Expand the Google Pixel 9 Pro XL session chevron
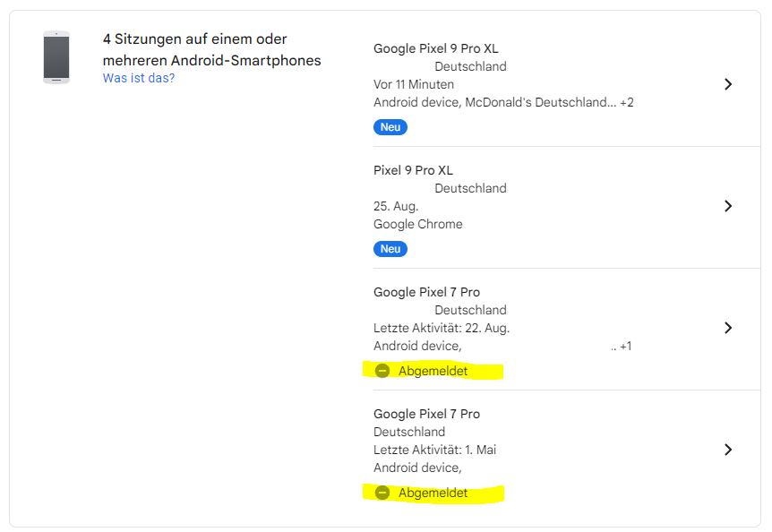The height and width of the screenshot is (532, 772). point(728,84)
